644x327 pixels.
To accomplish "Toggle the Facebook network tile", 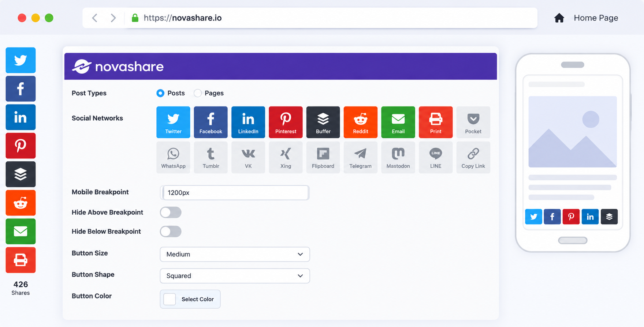I will 211,122.
